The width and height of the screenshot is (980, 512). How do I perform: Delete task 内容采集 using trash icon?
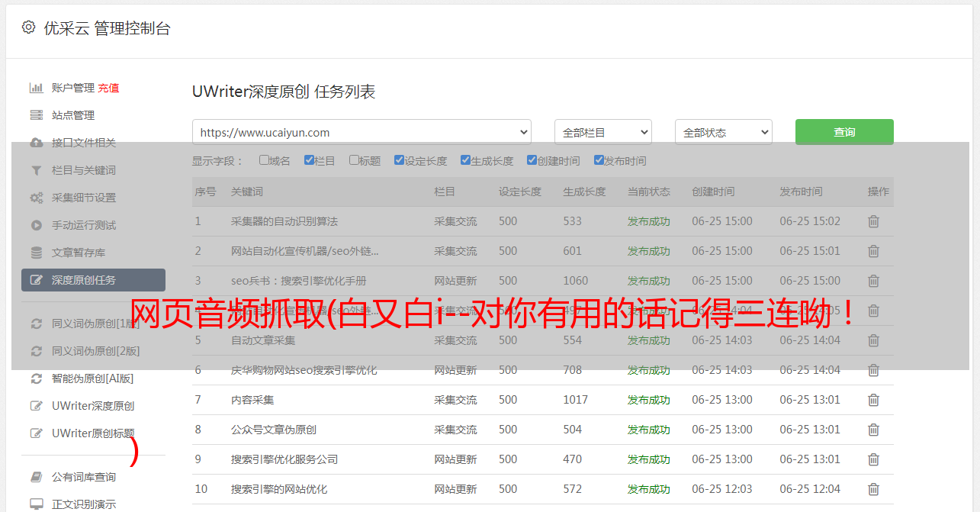point(873,400)
